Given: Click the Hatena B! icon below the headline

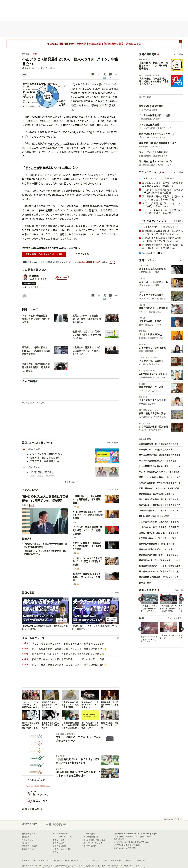Looking at the screenshot, I should tap(110, 74).
